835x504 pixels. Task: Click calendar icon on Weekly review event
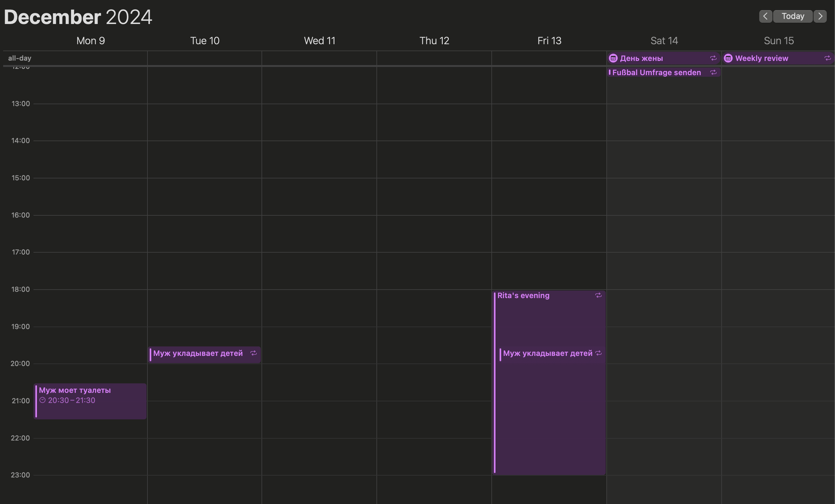pyautogui.click(x=728, y=58)
